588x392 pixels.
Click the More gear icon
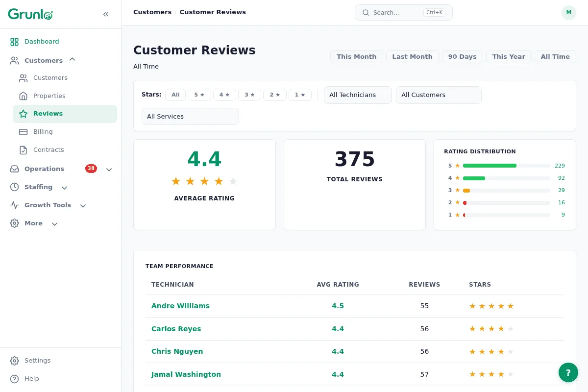15,223
